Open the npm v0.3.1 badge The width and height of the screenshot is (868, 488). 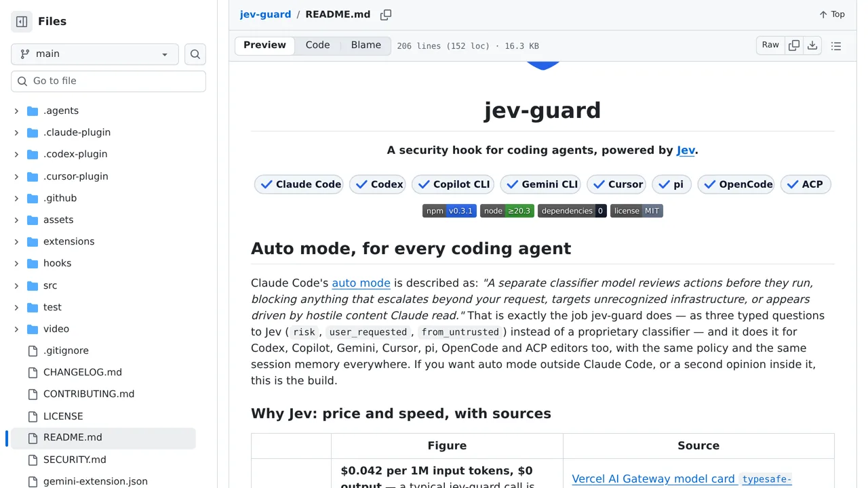coord(450,211)
